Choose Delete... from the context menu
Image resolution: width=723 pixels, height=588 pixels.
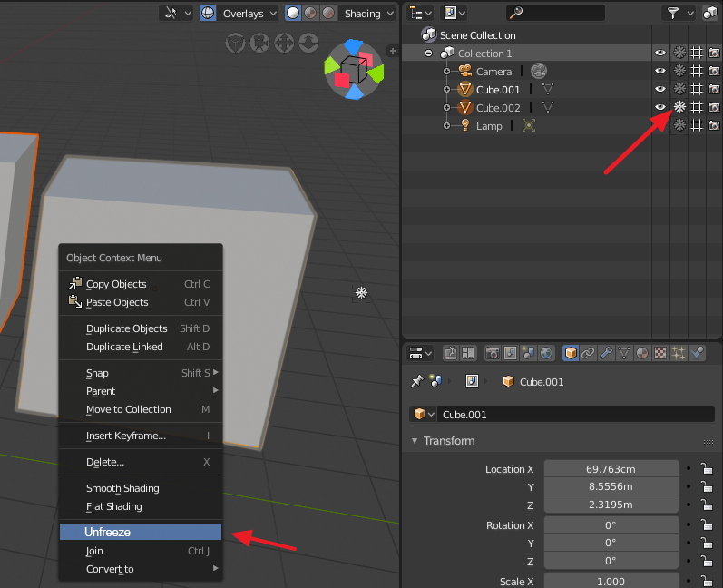click(141, 462)
